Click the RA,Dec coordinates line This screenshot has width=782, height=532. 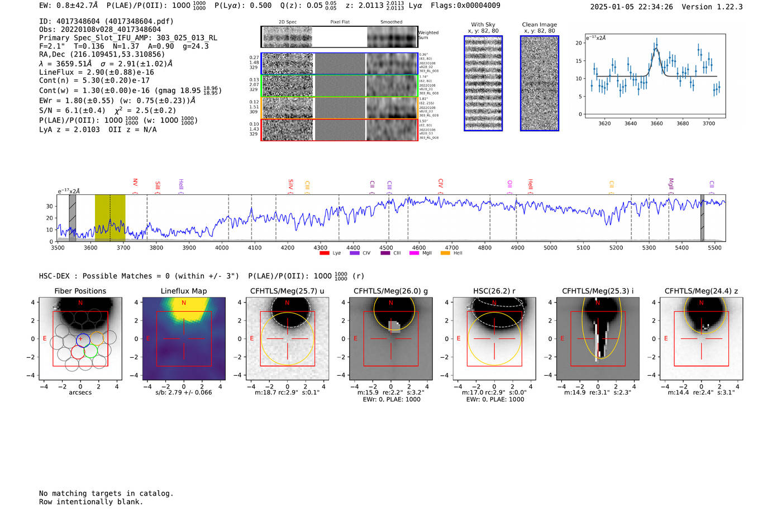point(102,55)
